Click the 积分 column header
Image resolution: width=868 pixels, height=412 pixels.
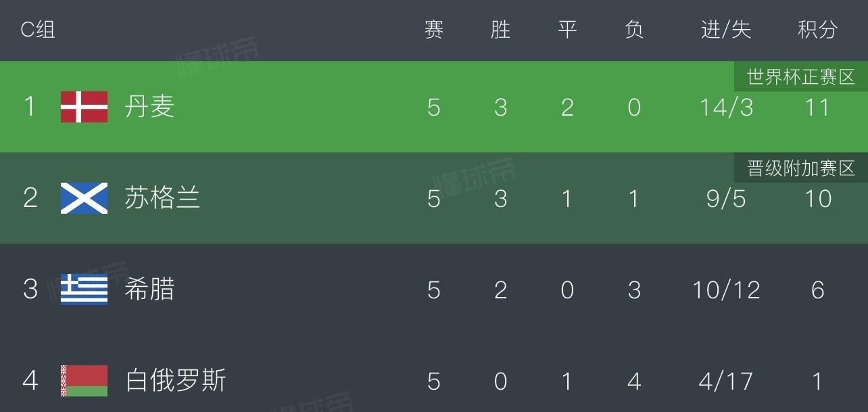tap(817, 30)
